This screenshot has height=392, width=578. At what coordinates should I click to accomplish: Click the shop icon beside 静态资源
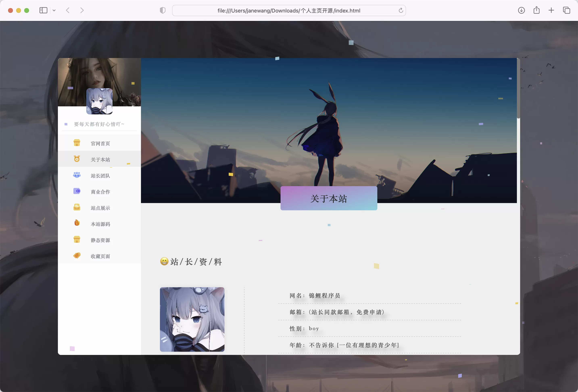(x=77, y=240)
